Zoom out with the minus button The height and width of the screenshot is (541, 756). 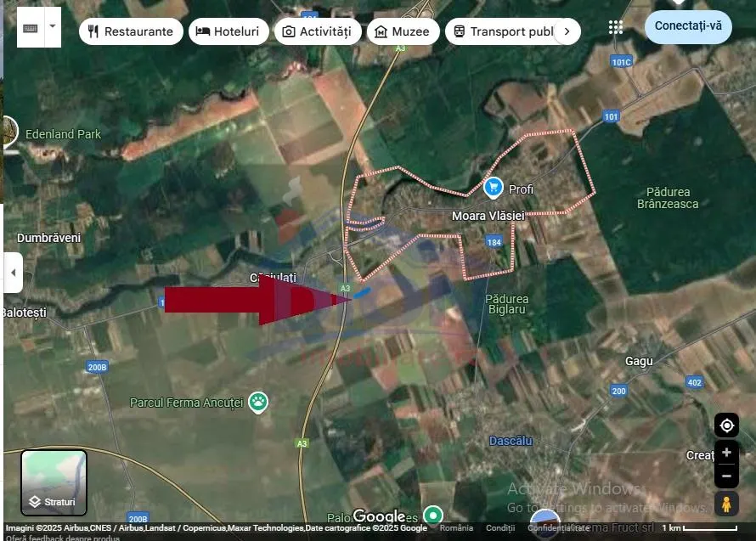726,476
